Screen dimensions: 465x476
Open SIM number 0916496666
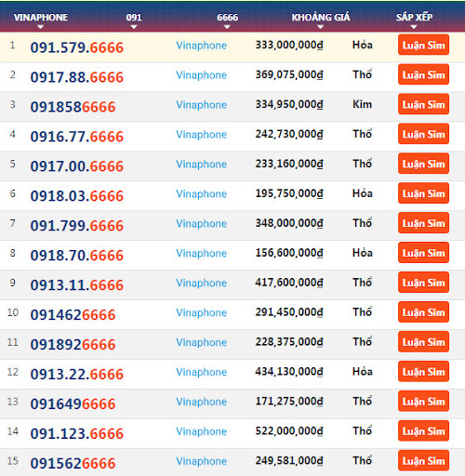pyautogui.click(x=73, y=403)
